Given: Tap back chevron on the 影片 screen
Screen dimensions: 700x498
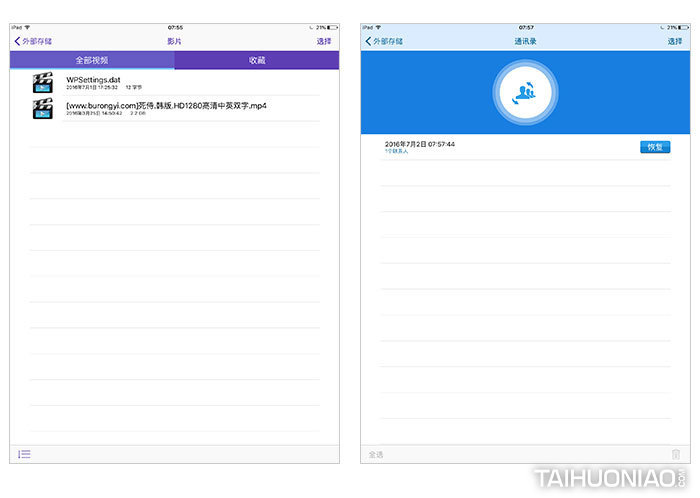Looking at the screenshot, I should [x=16, y=41].
